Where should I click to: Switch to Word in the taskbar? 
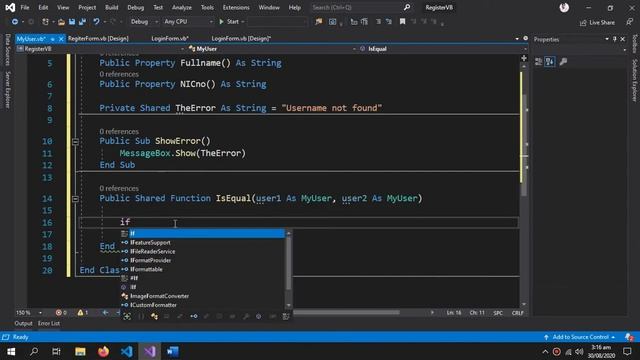[173, 351]
